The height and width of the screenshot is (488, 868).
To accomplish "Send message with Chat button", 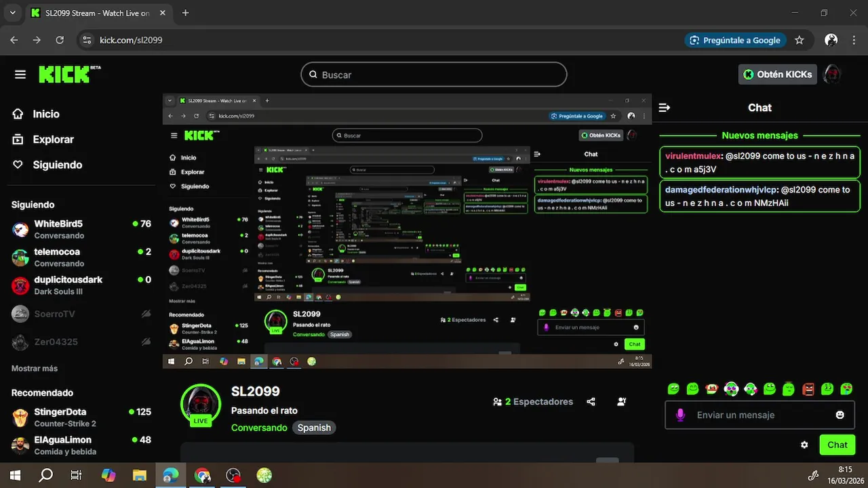I will pyautogui.click(x=837, y=445).
